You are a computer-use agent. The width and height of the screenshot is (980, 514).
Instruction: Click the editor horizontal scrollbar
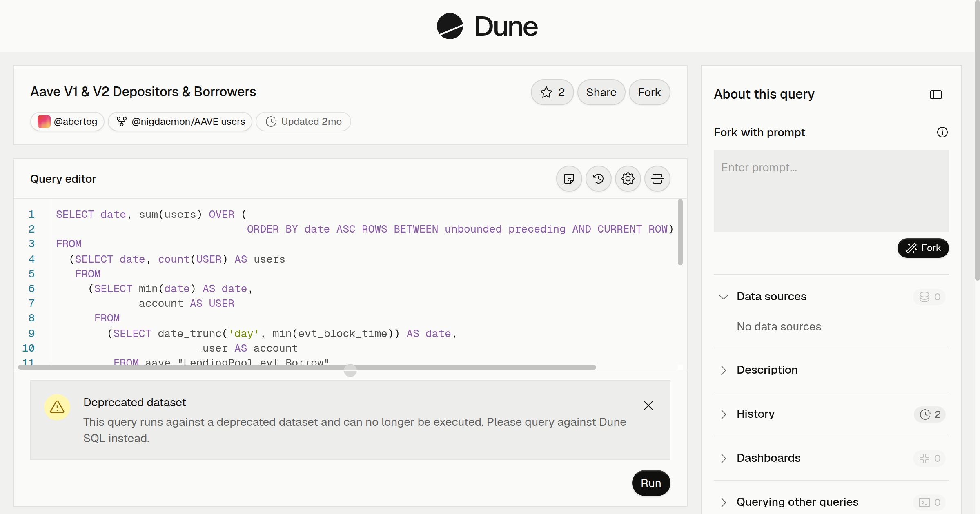[307, 367]
